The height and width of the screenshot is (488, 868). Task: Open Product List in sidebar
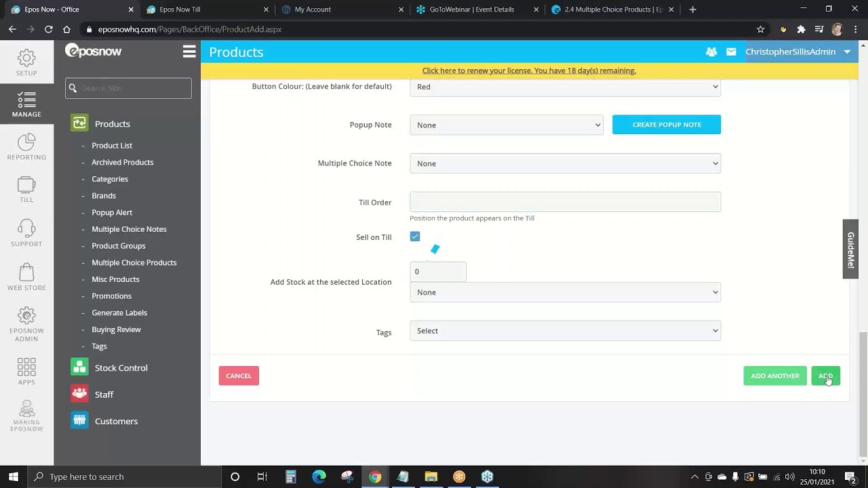(112, 146)
